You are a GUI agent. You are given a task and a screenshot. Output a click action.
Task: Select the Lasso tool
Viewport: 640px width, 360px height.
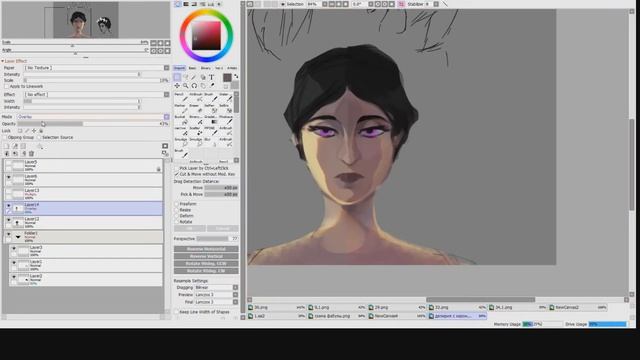(x=186, y=77)
